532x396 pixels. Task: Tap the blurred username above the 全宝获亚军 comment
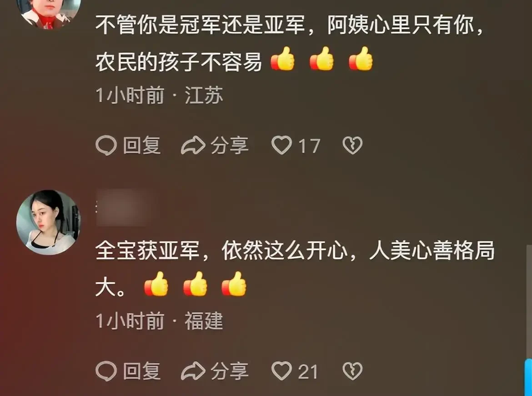[x=121, y=208]
